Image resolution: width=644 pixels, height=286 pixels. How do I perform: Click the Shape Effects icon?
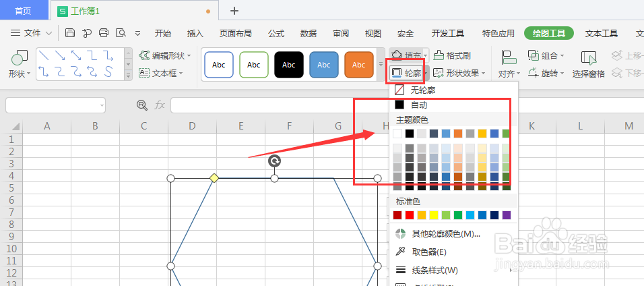pos(439,74)
